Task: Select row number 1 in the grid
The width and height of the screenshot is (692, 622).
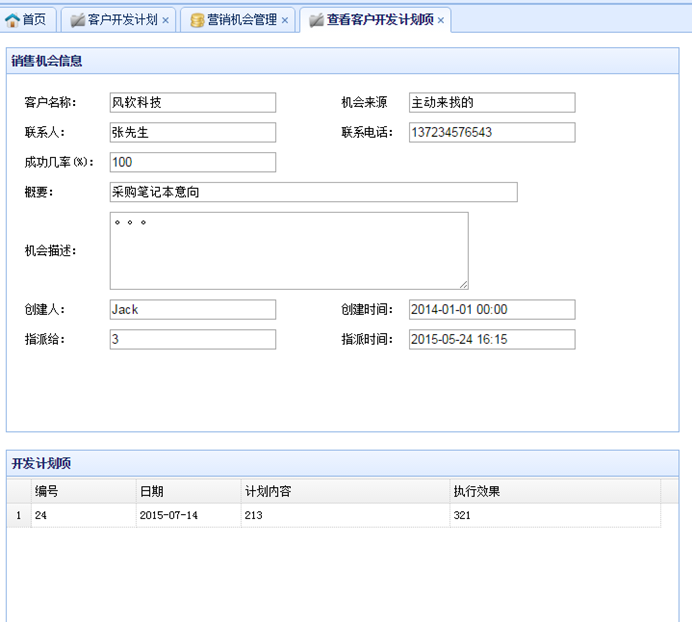Action: [x=19, y=515]
